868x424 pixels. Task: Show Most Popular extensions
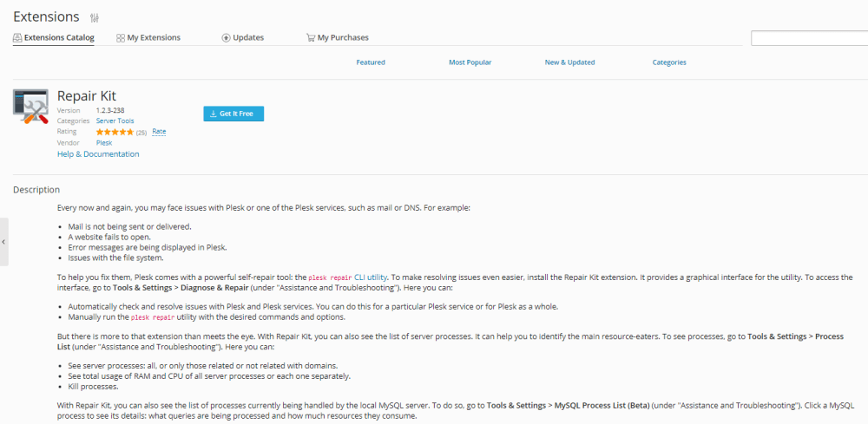[x=470, y=62]
